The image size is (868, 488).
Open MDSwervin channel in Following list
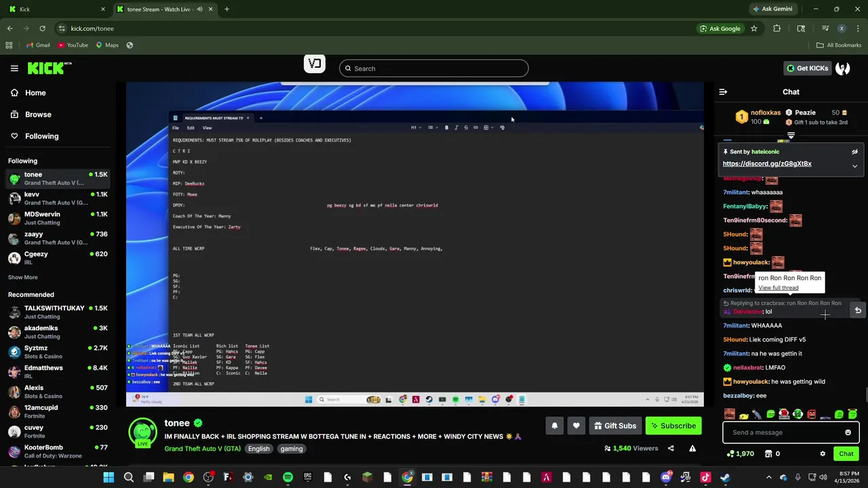click(58, 218)
